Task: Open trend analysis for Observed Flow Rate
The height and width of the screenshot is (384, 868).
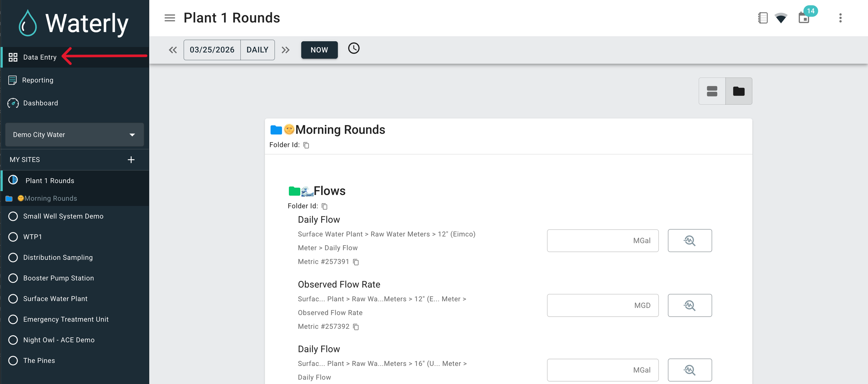Action: coord(690,305)
